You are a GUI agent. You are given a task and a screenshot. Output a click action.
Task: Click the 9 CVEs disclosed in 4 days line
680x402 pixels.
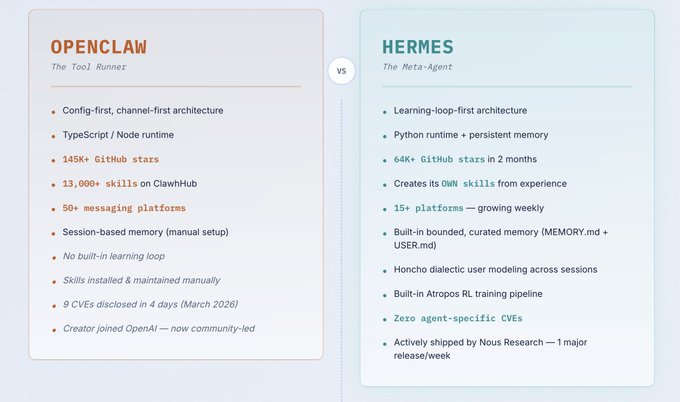pos(150,304)
